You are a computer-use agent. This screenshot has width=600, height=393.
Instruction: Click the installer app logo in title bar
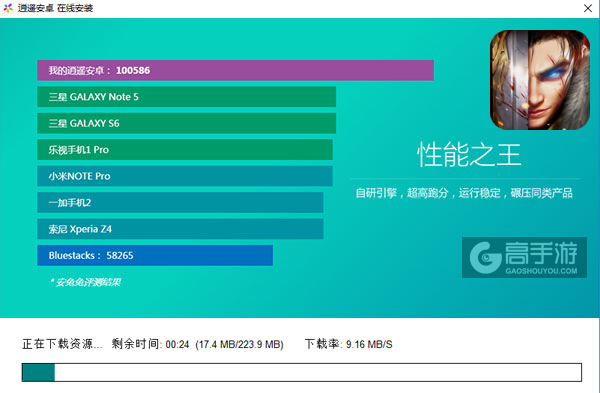8,8
